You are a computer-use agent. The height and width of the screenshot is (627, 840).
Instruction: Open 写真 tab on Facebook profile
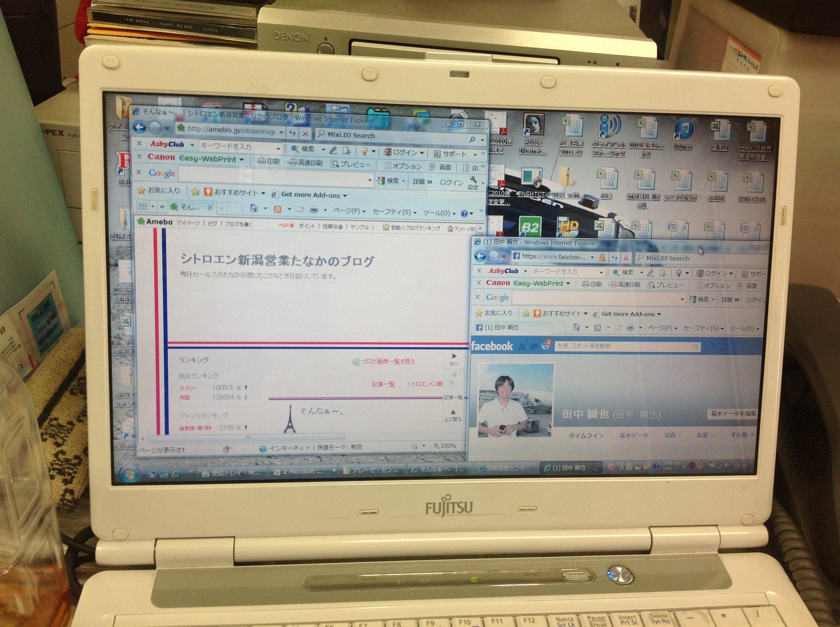(x=672, y=435)
